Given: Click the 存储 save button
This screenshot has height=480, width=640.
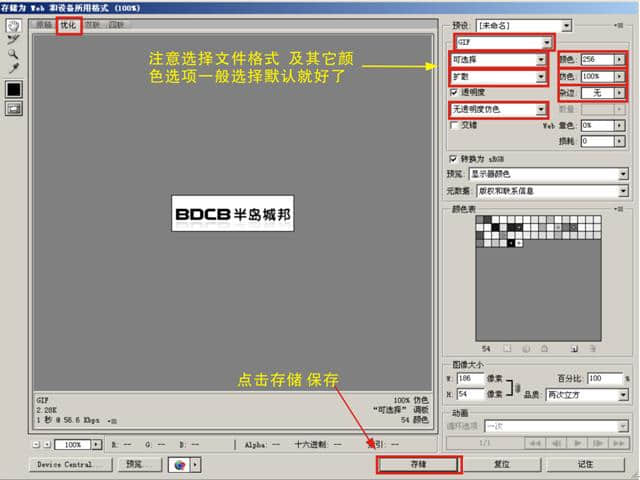Looking at the screenshot, I should [418, 465].
